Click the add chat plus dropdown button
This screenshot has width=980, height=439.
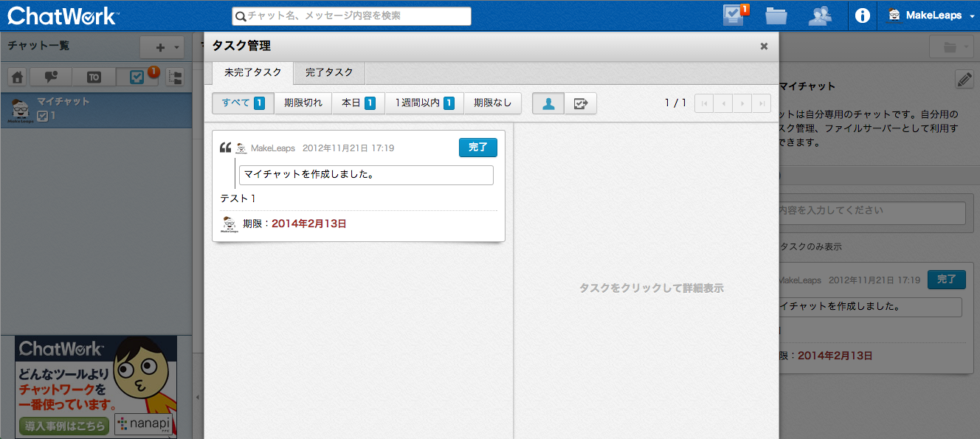[162, 47]
